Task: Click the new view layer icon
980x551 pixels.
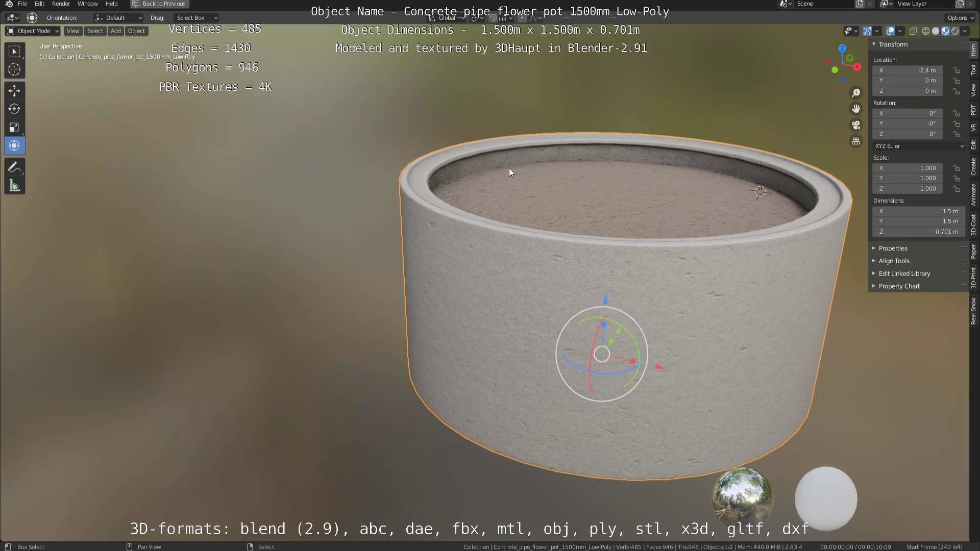Action: 960,4
